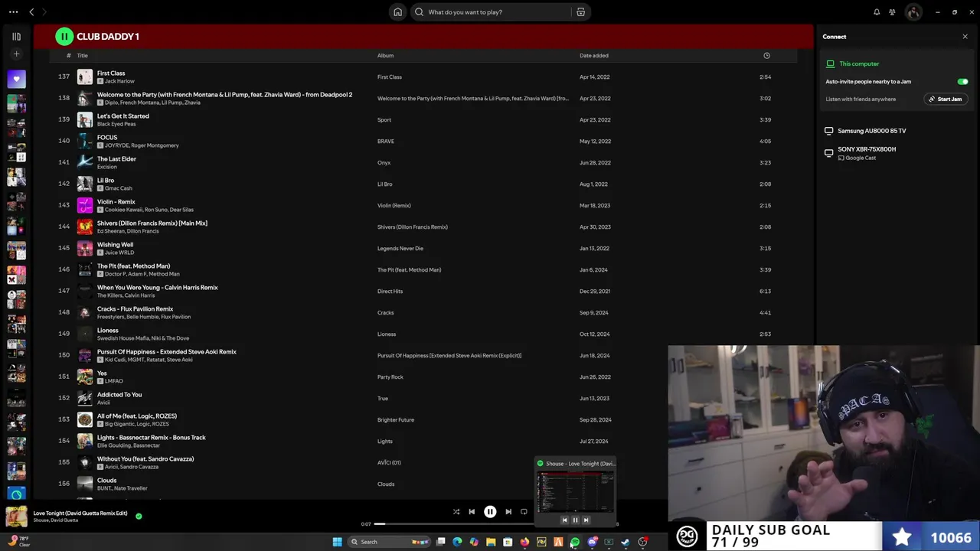Open Brighter Future album link

point(396,420)
